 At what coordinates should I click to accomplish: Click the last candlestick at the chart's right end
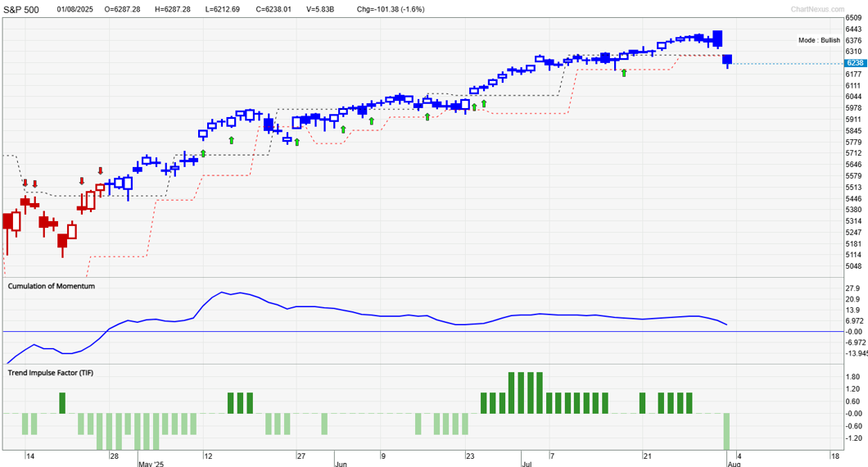coord(727,61)
